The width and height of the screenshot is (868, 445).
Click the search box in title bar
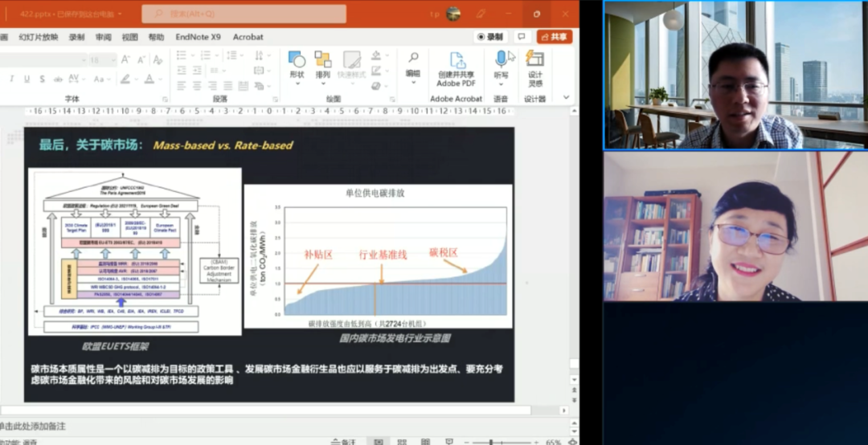[x=244, y=14]
